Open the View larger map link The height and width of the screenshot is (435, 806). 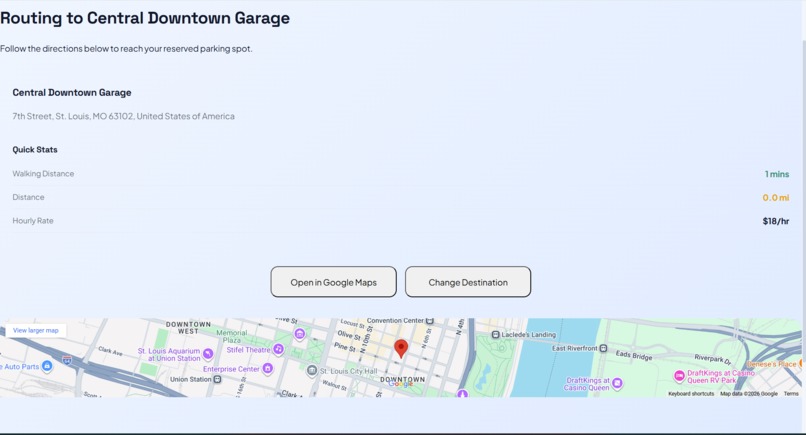coord(35,331)
